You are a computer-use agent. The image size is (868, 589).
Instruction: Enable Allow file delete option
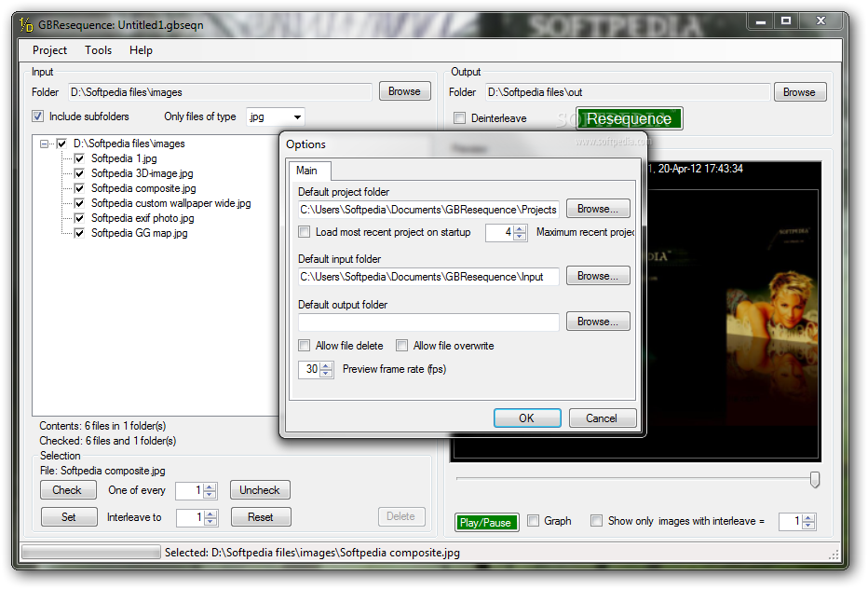click(304, 345)
